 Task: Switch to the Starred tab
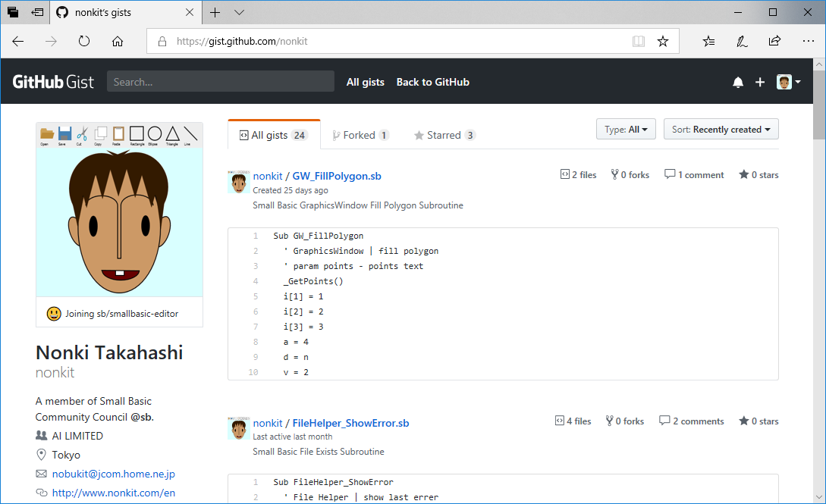tap(445, 135)
